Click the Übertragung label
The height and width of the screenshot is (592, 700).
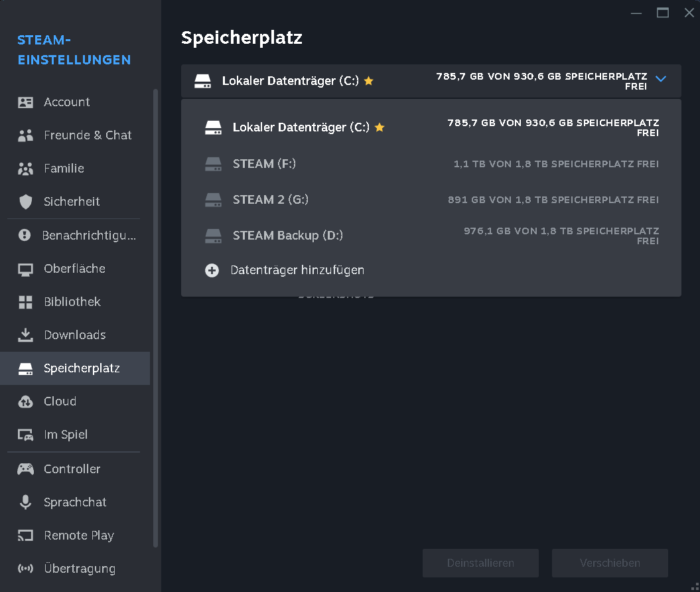click(80, 568)
